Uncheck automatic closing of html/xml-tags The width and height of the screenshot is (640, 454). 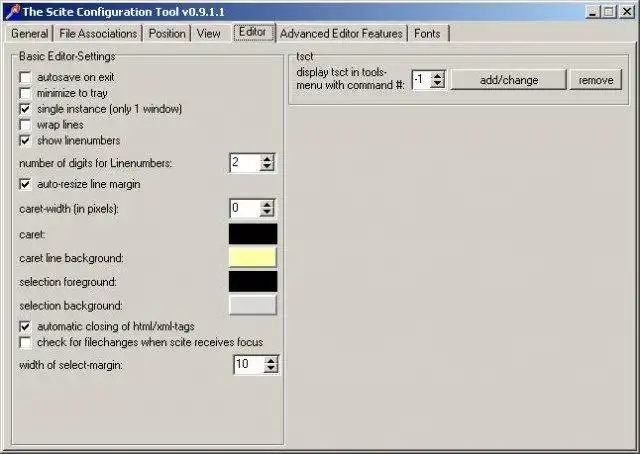(25, 326)
